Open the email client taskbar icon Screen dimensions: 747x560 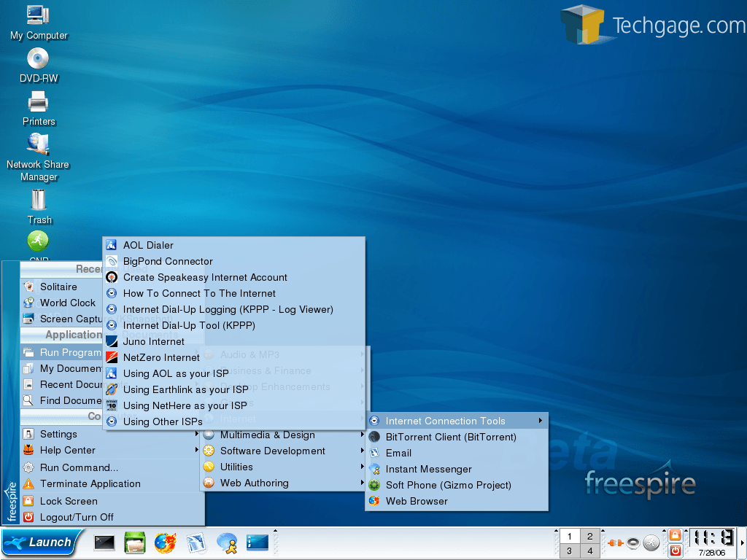pyautogui.click(x=196, y=542)
